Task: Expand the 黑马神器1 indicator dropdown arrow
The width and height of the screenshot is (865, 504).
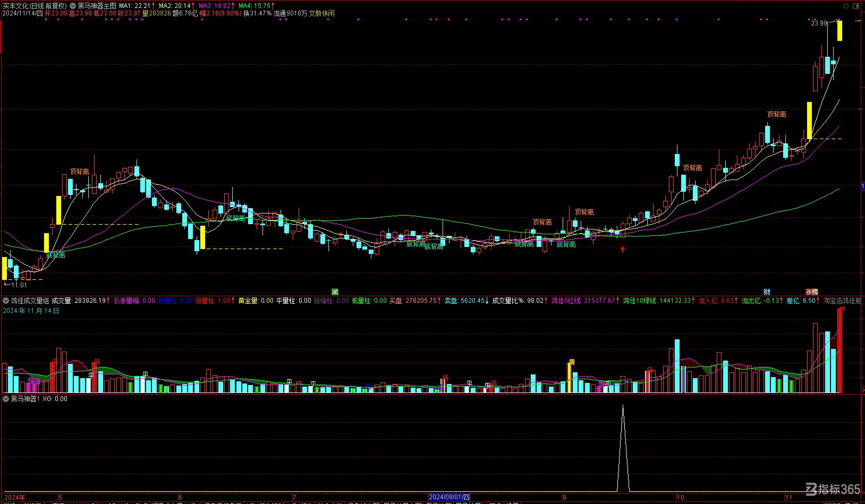Action: click(x=6, y=398)
